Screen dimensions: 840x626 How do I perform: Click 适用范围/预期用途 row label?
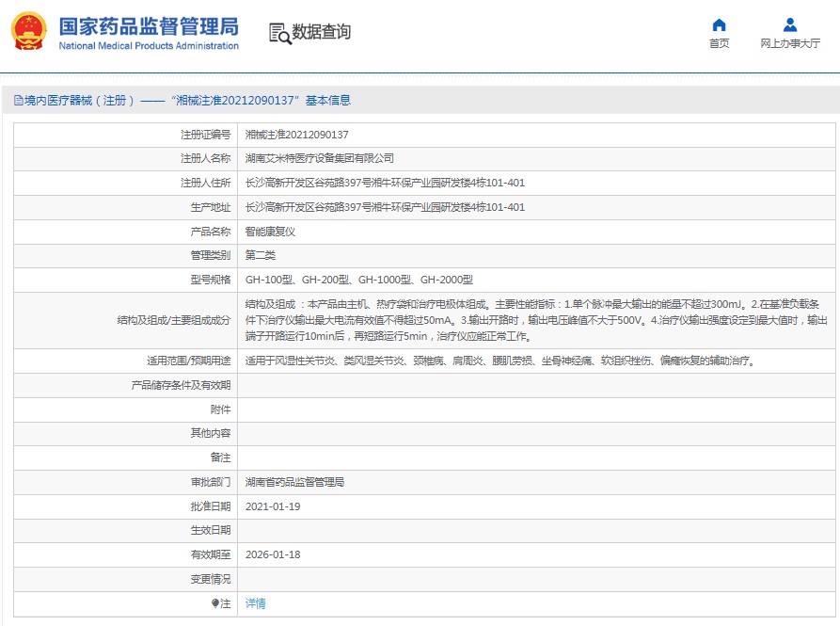[x=188, y=361]
